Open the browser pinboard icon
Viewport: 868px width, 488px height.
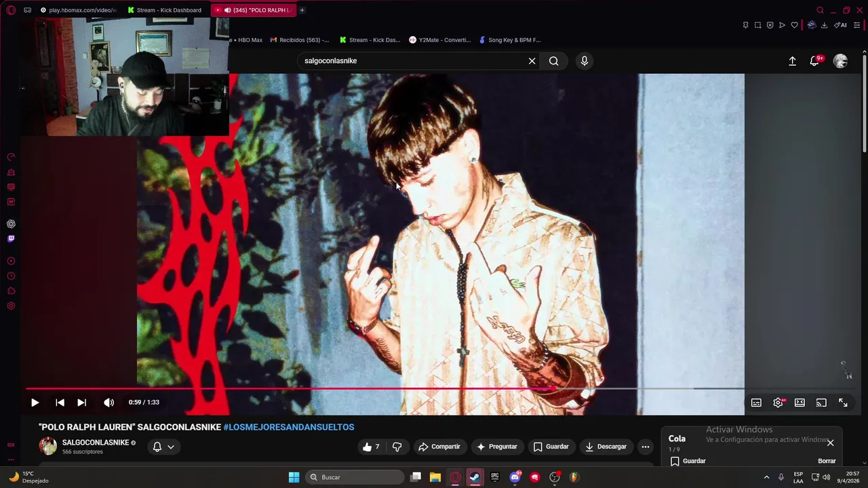[x=745, y=25]
